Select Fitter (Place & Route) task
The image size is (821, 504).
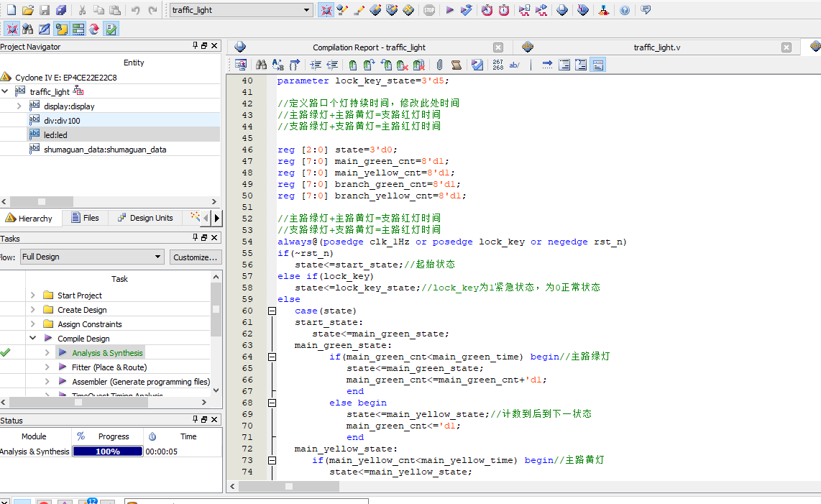(x=109, y=367)
